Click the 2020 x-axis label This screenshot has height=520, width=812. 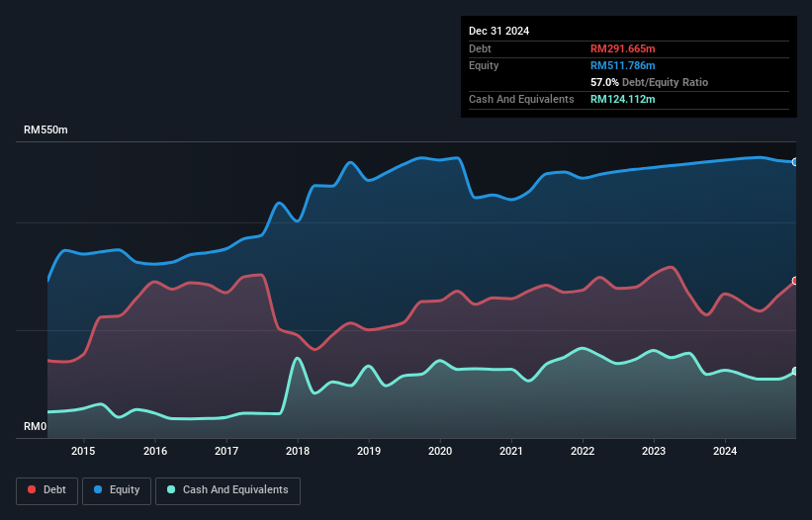tap(440, 451)
